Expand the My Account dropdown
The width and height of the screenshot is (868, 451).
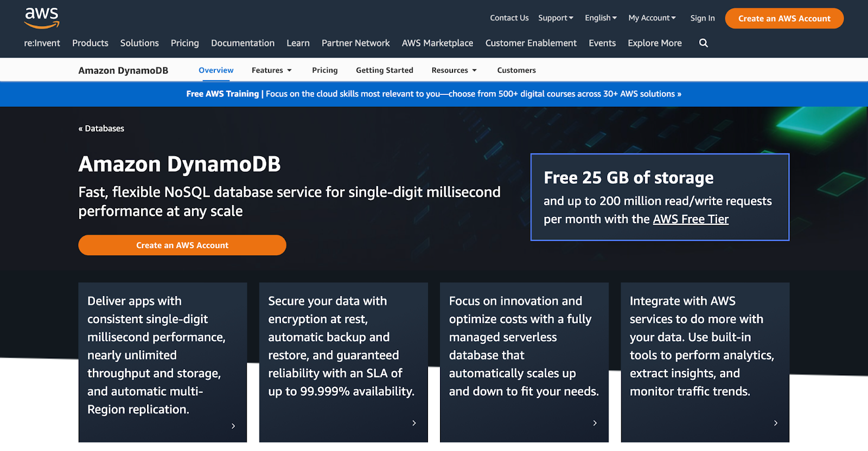coord(652,18)
